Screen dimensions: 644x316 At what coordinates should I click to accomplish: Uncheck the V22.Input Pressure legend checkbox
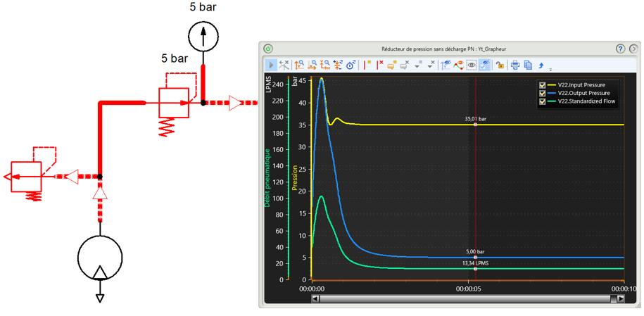[542, 85]
